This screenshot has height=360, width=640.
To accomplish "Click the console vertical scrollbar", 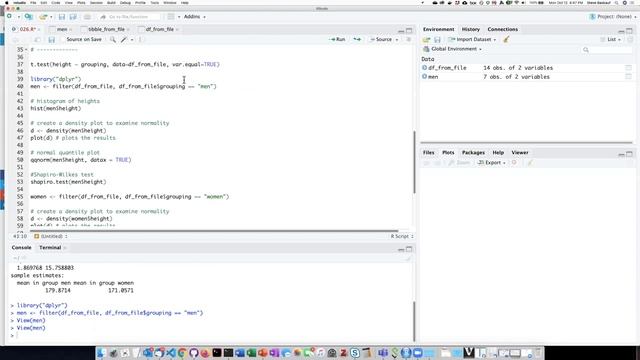I will coord(414,321).
